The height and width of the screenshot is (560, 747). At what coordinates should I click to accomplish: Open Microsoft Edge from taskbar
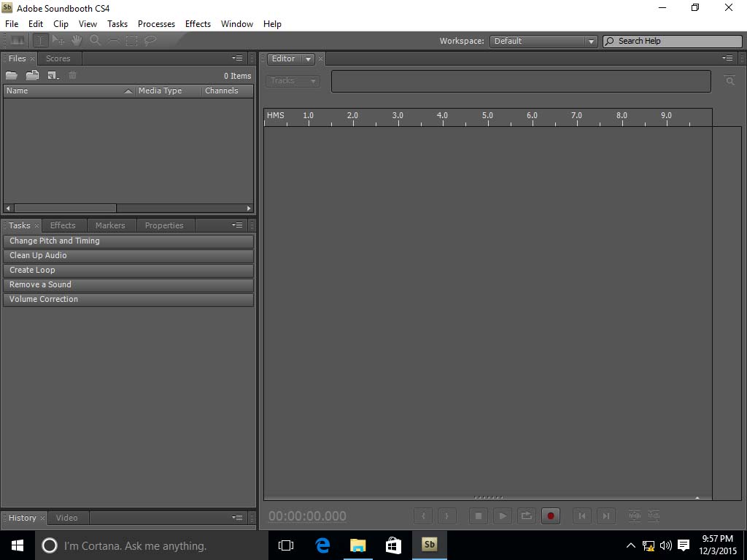tap(322, 545)
